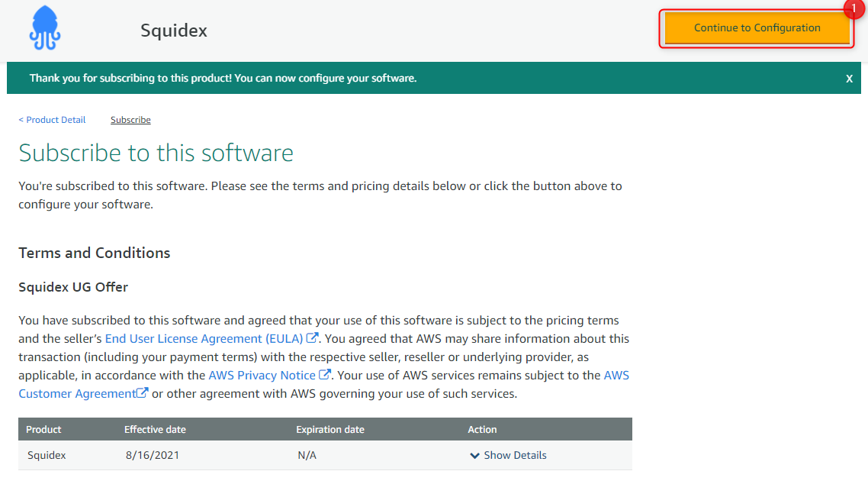Open the AWS Customer Agreement link
This screenshot has width=868, height=484.
77,393
